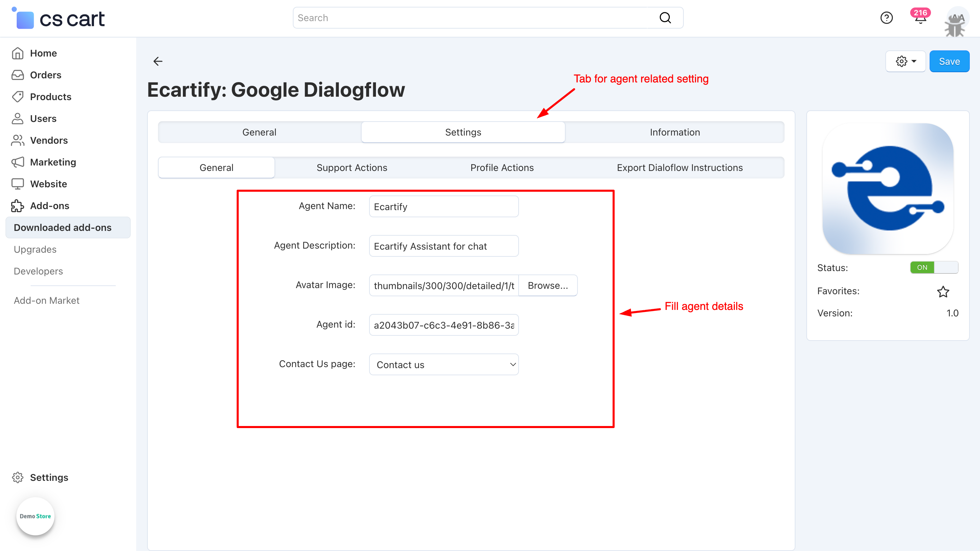Expand the Contact Us page dropdown

click(x=444, y=364)
